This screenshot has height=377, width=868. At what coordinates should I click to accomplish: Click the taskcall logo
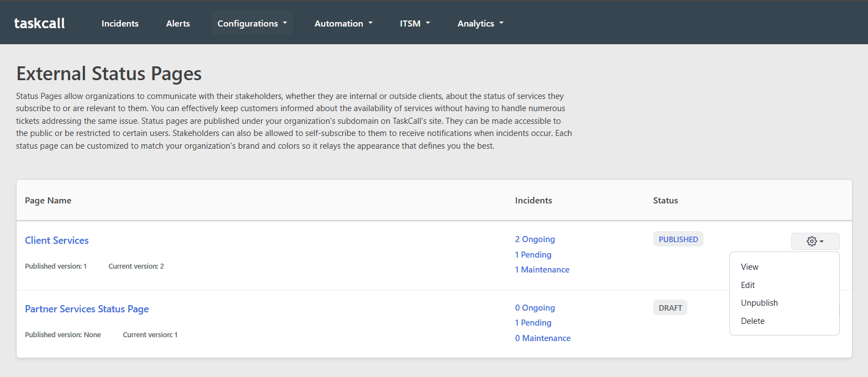point(39,23)
